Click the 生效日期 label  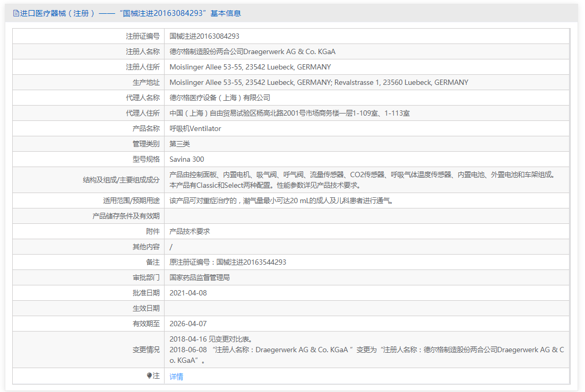click(146, 308)
